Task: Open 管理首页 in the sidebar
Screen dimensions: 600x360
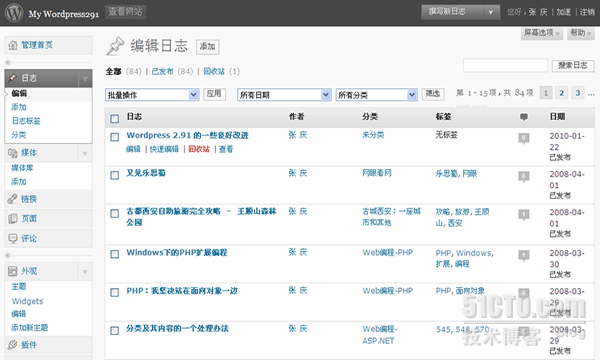Action: click(x=37, y=45)
